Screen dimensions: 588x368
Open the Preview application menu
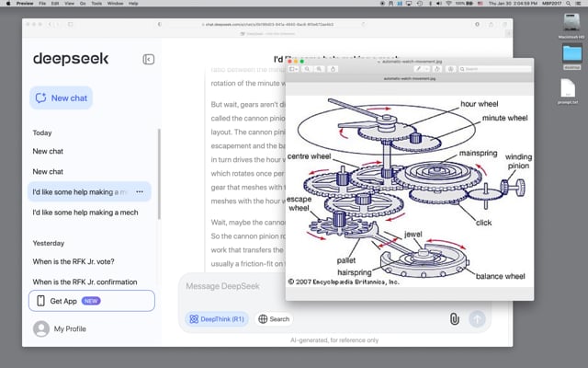point(25,4)
